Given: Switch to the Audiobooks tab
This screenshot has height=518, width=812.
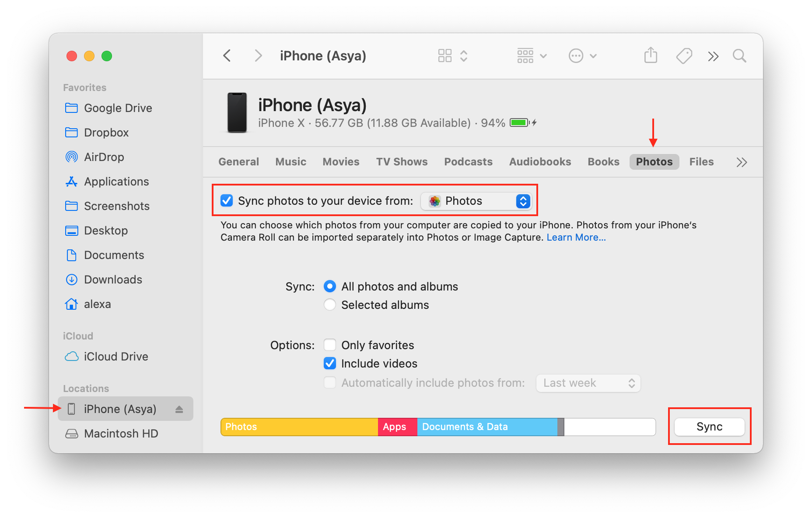Looking at the screenshot, I should point(540,162).
